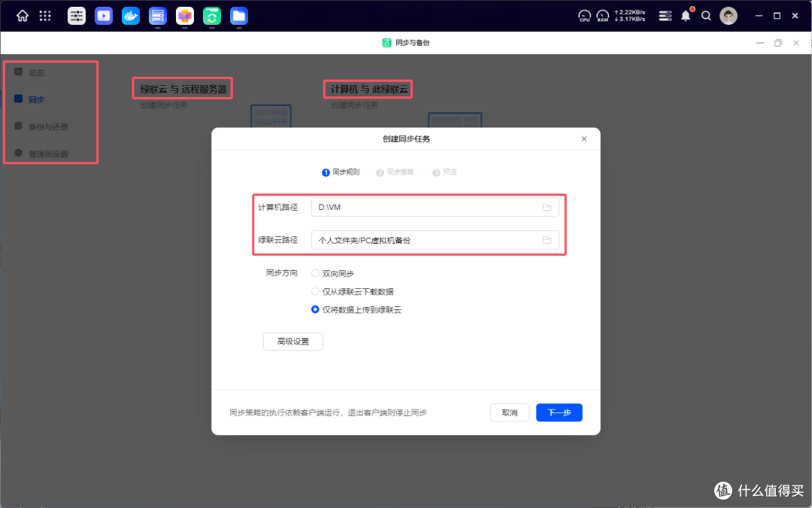Click 下一步 to continue

(559, 412)
